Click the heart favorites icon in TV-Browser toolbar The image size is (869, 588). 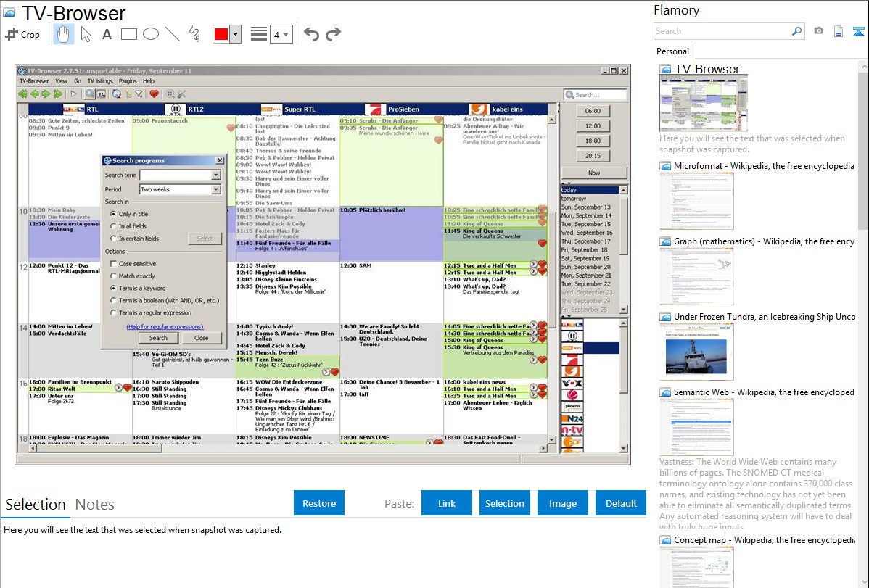[x=154, y=94]
